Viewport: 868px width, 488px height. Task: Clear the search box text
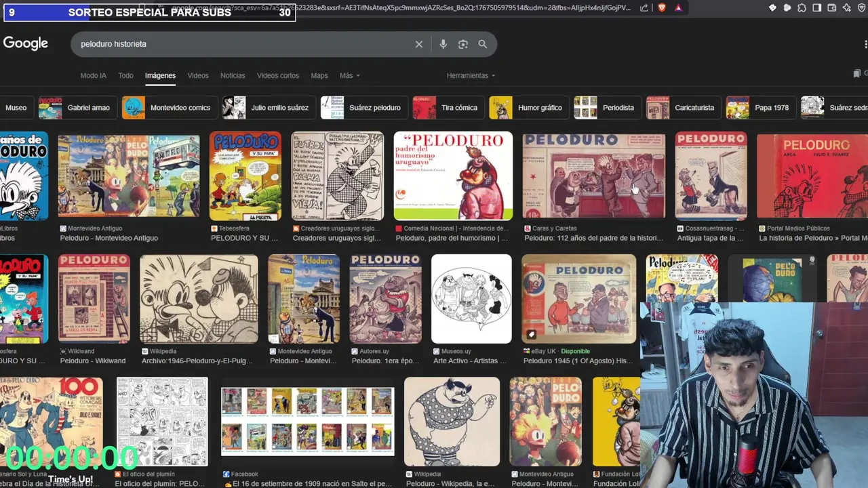[x=419, y=44]
